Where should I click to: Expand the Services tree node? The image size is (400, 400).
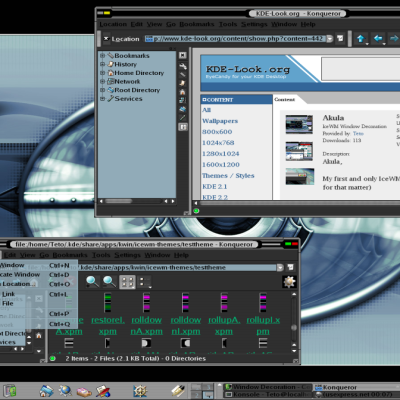[103, 99]
